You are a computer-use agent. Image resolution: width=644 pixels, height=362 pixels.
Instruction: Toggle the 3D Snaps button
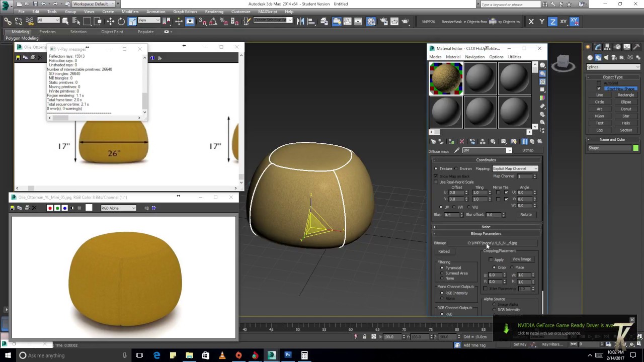point(202,22)
